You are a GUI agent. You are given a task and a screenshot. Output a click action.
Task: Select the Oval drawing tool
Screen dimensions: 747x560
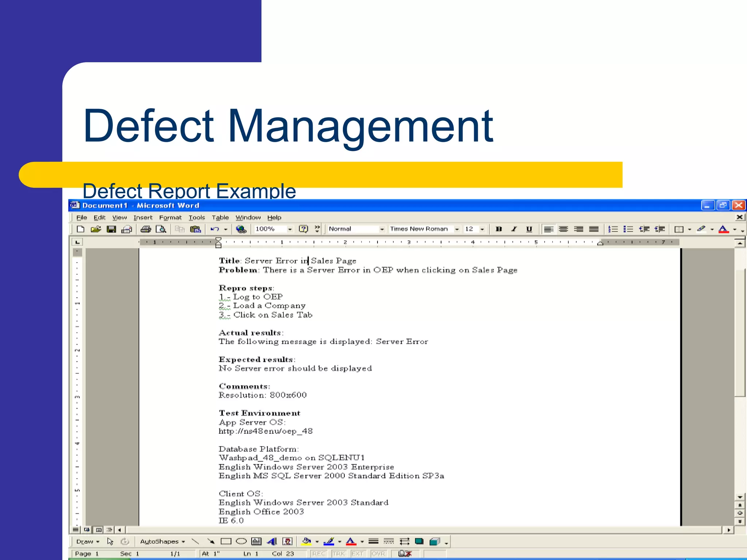(x=241, y=541)
